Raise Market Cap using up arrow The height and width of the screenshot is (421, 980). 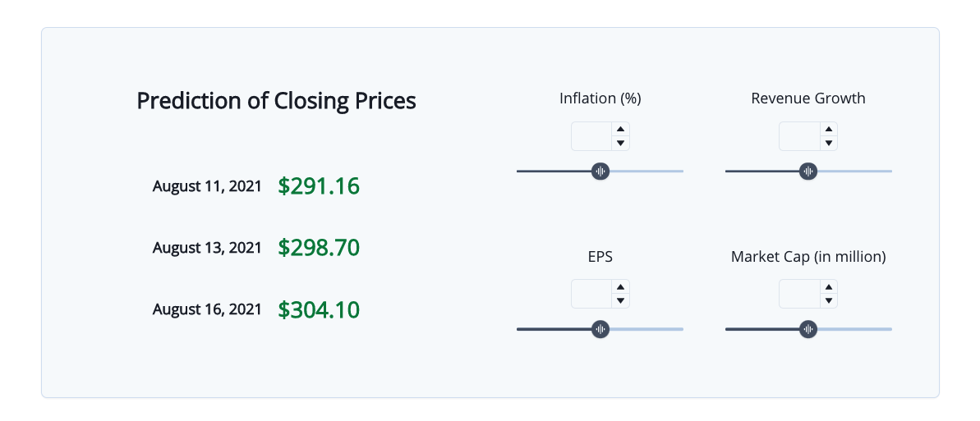829,286
